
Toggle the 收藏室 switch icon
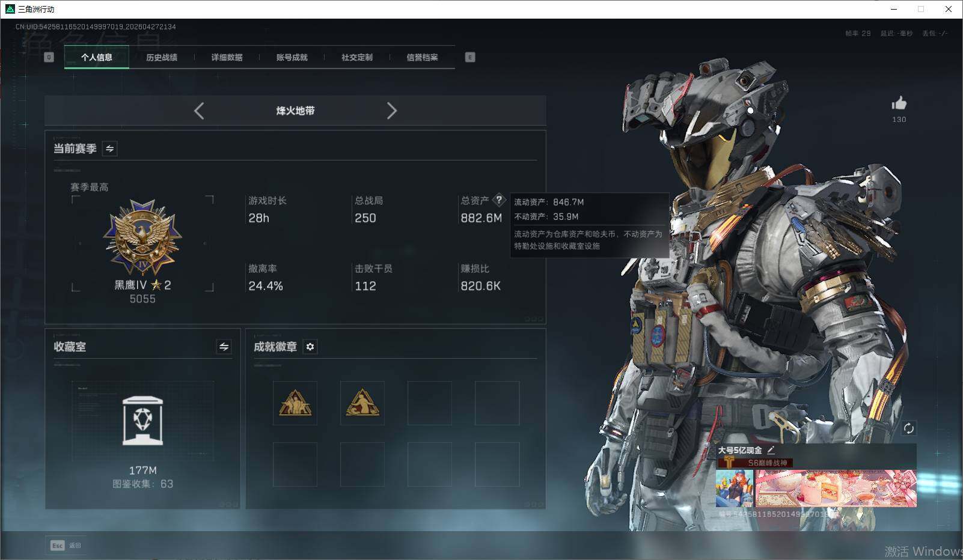(x=224, y=347)
